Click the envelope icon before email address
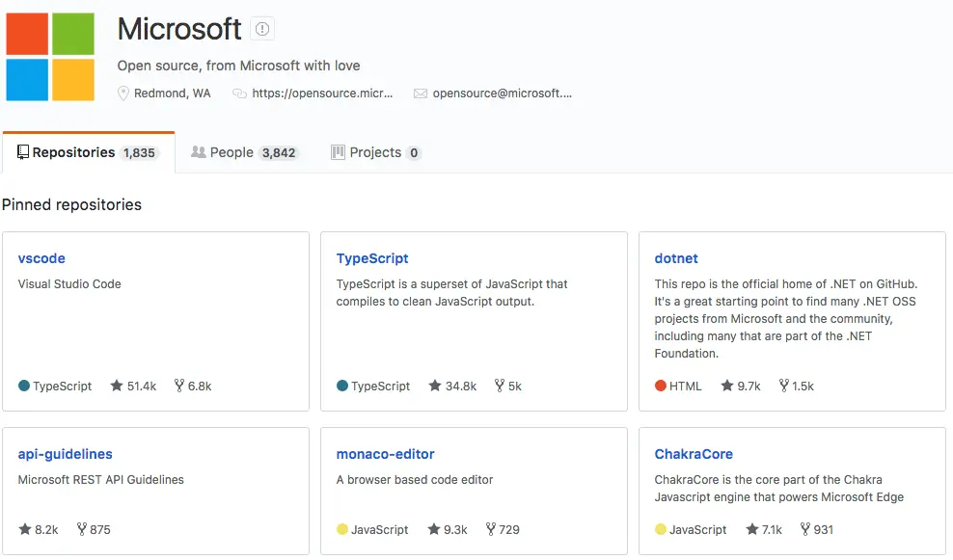 (421, 93)
